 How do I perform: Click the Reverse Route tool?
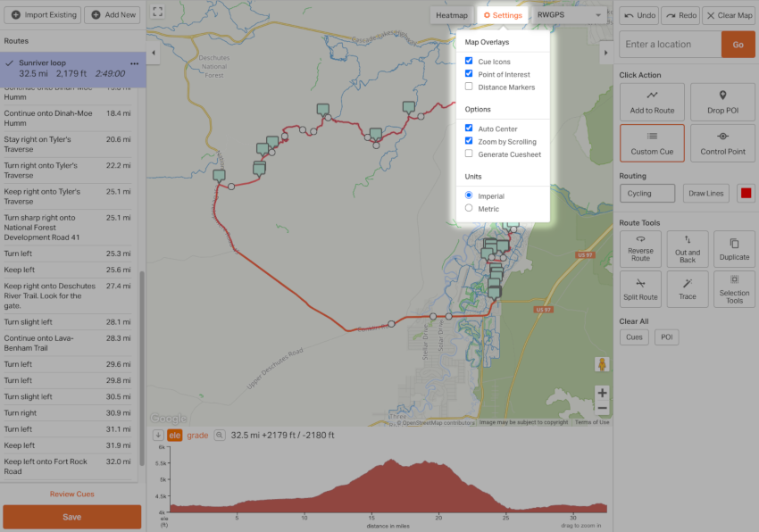point(640,249)
